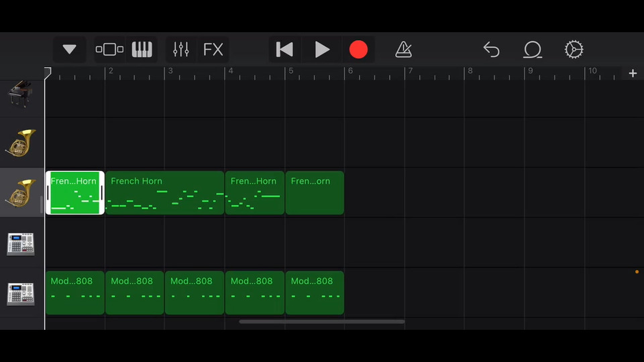This screenshot has width=644, height=362.
Task: Select the highlighted French Horn track header
Action: [x=21, y=192]
